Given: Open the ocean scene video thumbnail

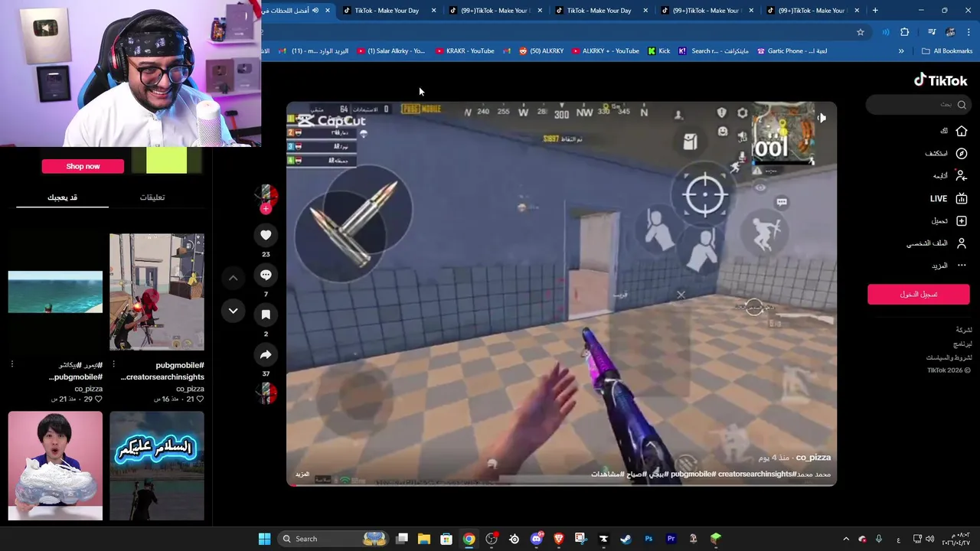Looking at the screenshot, I should click(x=55, y=292).
